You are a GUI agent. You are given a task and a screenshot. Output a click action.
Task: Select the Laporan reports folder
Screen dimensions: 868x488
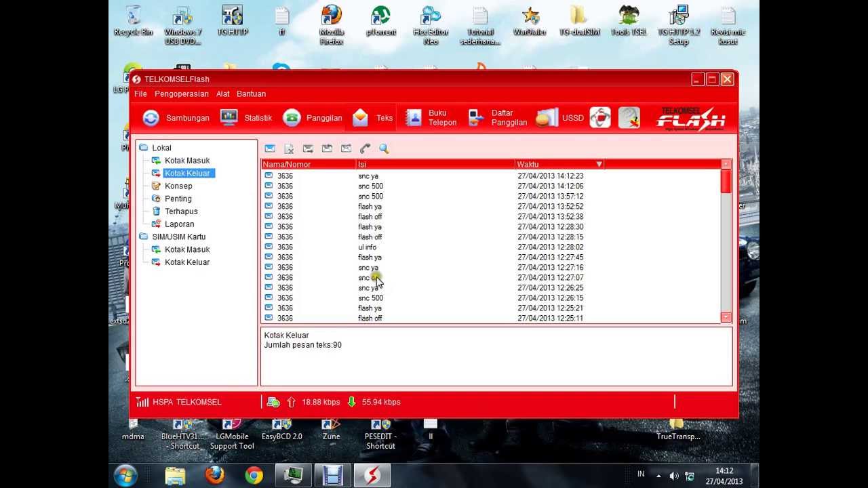click(x=173, y=224)
